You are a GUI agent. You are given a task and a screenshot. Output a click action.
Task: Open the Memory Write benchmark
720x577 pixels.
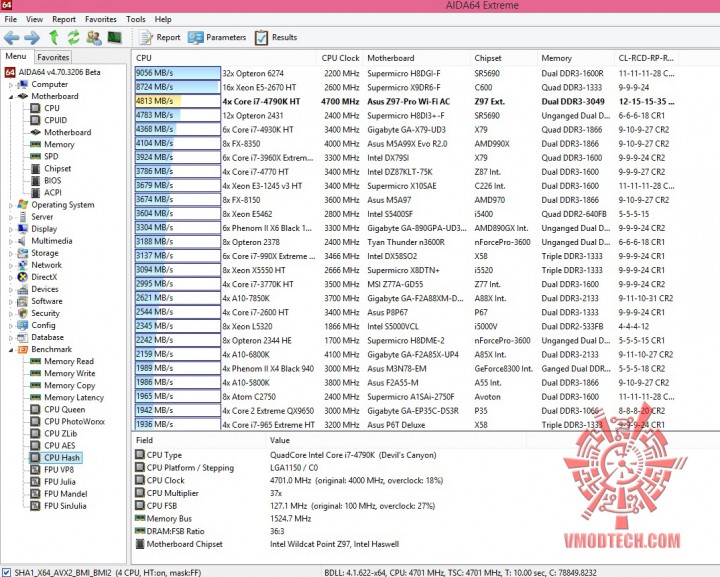tap(63, 373)
